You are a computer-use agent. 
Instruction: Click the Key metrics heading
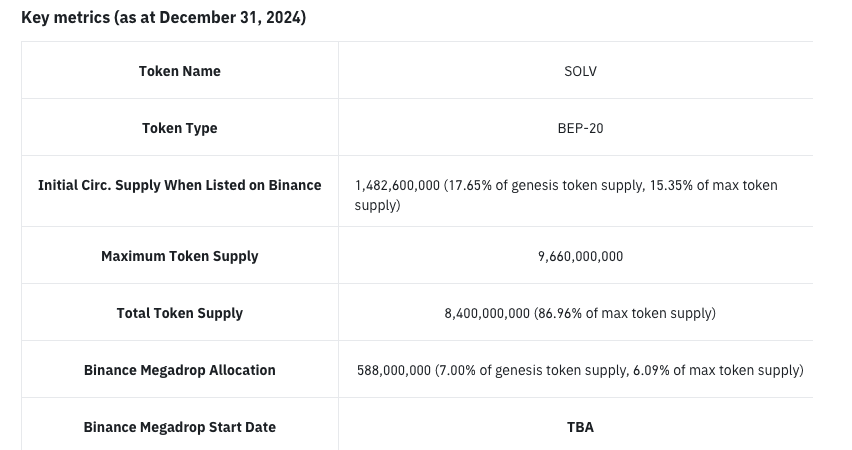tap(164, 18)
